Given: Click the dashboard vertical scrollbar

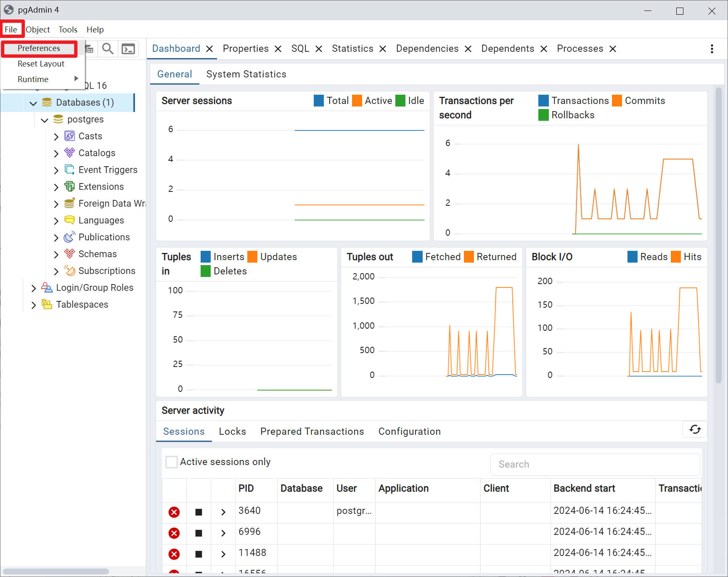Looking at the screenshot, I should pyautogui.click(x=718, y=235).
